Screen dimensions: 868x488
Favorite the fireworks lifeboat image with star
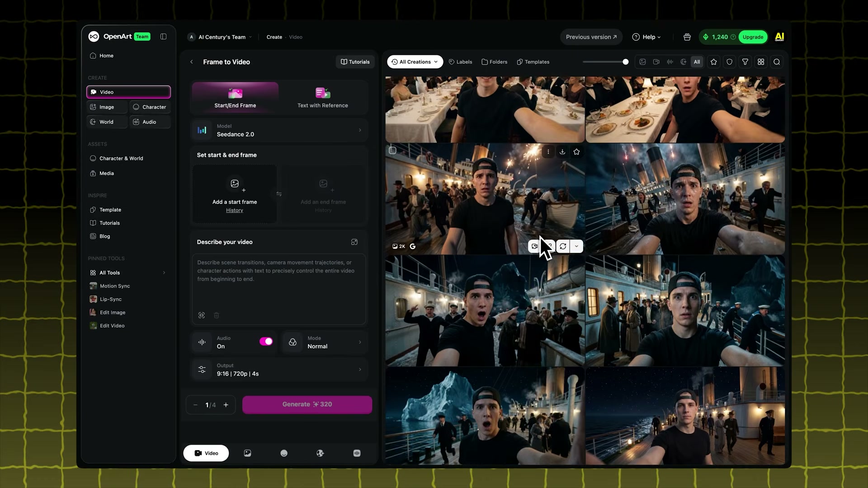coord(576,152)
